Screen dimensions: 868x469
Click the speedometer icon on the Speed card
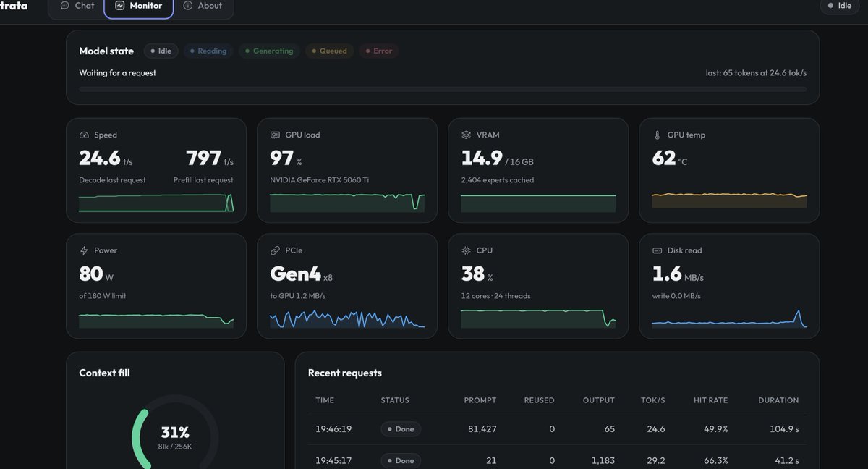[x=84, y=135]
